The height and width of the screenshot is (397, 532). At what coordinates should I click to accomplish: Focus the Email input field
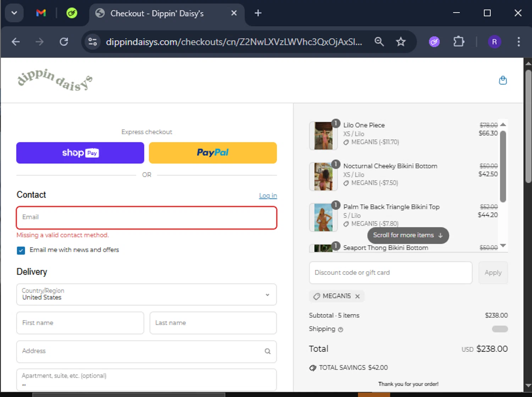pos(146,218)
